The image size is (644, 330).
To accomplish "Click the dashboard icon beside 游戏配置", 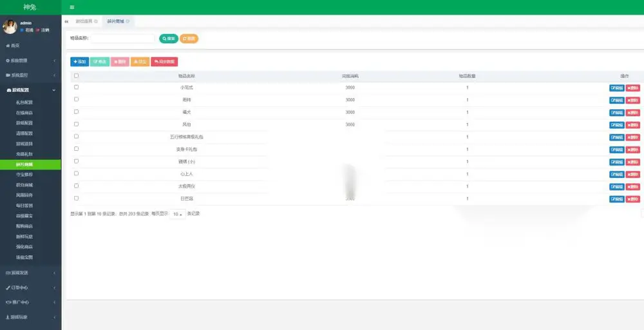I will point(9,90).
